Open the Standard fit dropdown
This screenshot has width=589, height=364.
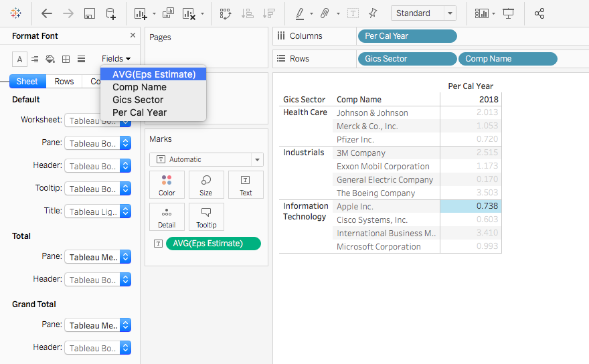point(423,13)
